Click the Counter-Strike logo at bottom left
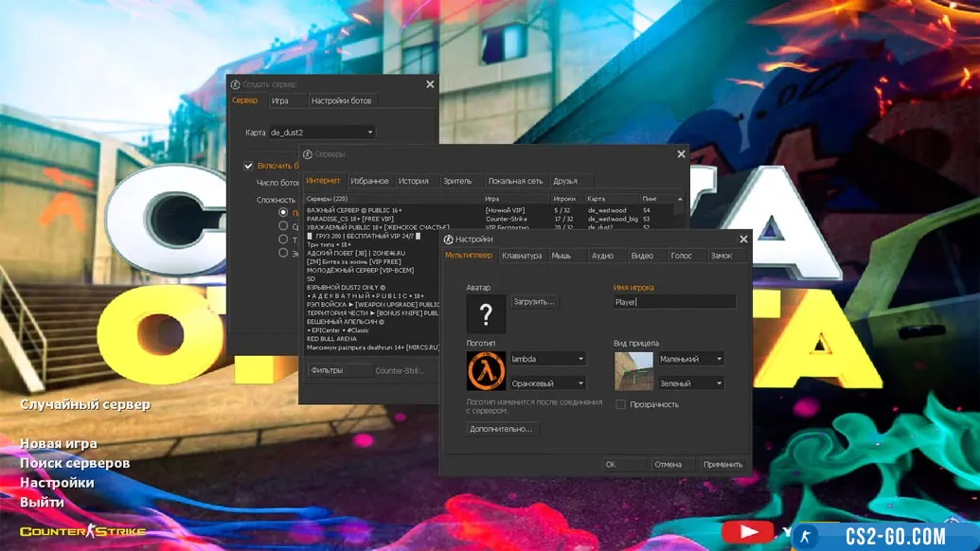The image size is (980, 551). tap(82, 531)
